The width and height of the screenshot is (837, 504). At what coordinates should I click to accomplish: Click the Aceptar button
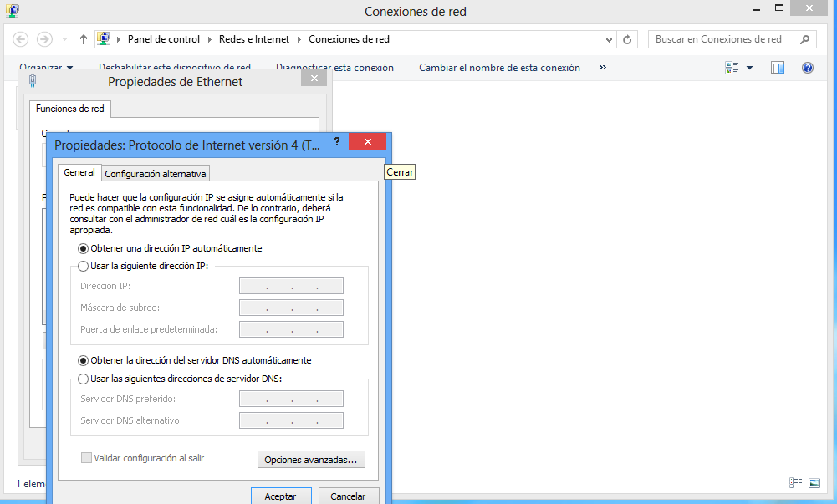tap(281, 496)
